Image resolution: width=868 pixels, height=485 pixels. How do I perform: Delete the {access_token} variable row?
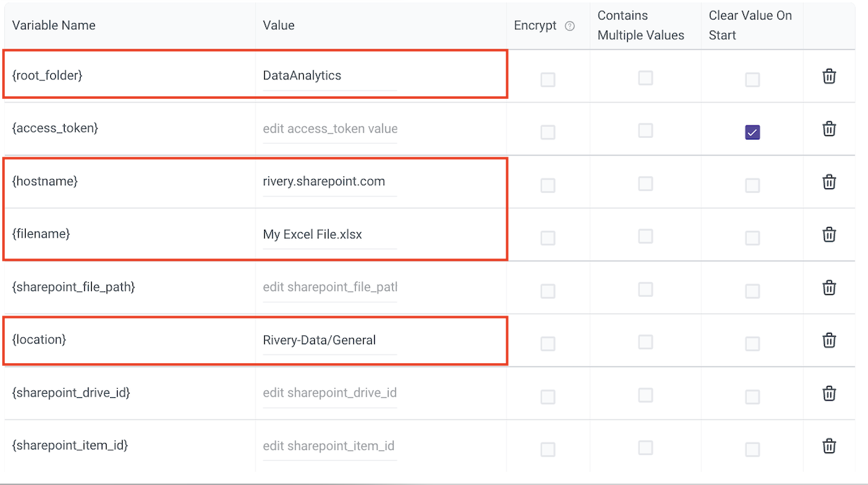click(829, 129)
